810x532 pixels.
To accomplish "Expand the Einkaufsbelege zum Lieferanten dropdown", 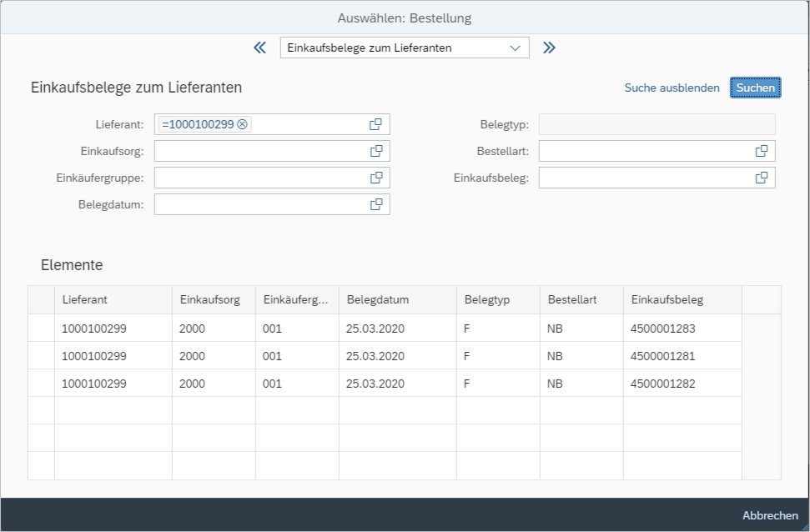I will tap(515, 48).
